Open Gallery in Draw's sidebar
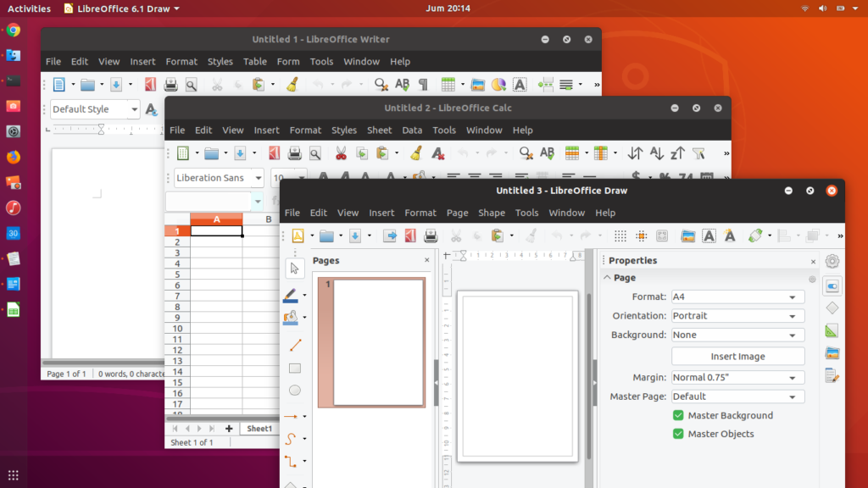Screen dimensions: 868x488 832,353
